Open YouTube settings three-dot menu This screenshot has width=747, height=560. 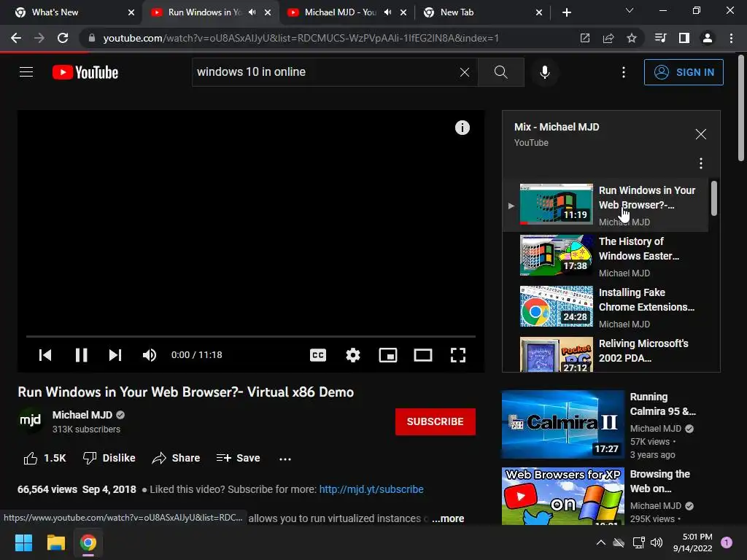point(624,72)
